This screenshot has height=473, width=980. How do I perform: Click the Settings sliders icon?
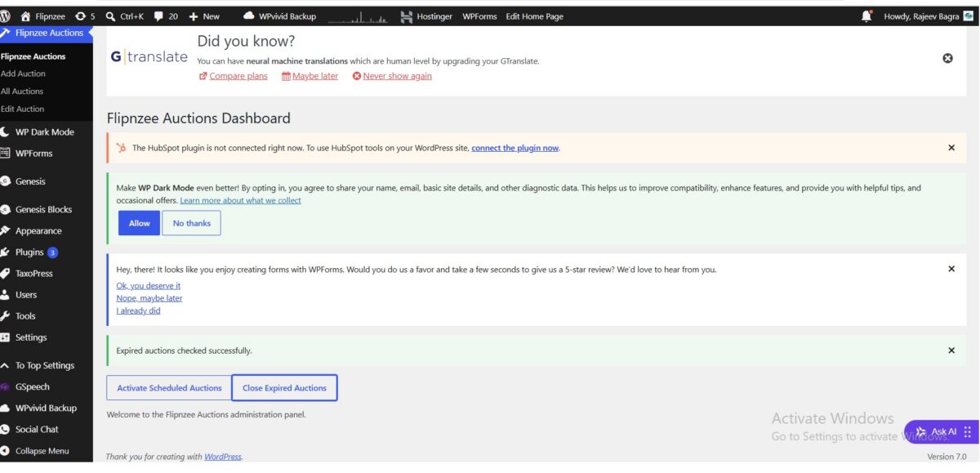point(6,337)
